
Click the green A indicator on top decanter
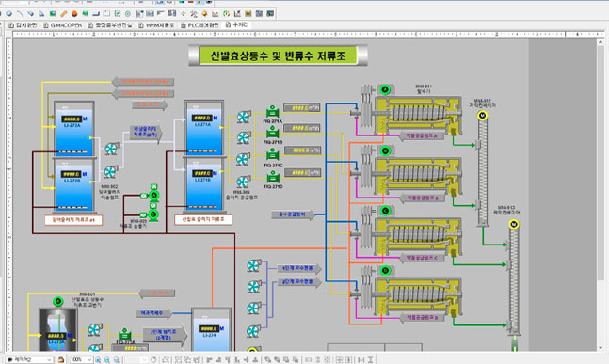click(x=385, y=89)
